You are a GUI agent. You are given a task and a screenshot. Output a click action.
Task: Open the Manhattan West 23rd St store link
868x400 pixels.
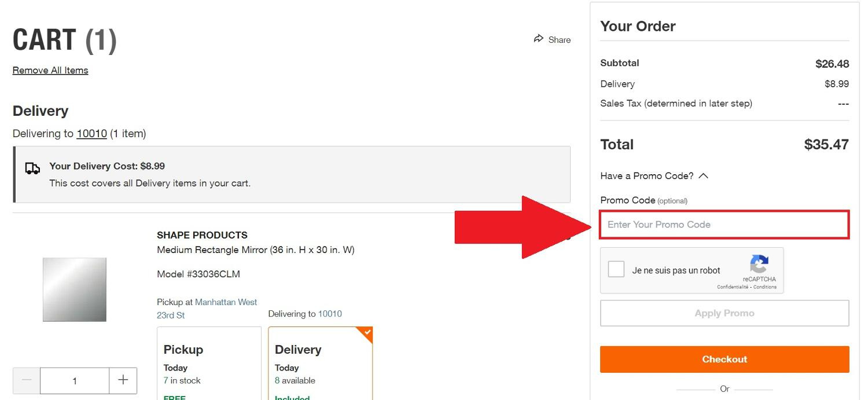tap(226, 302)
